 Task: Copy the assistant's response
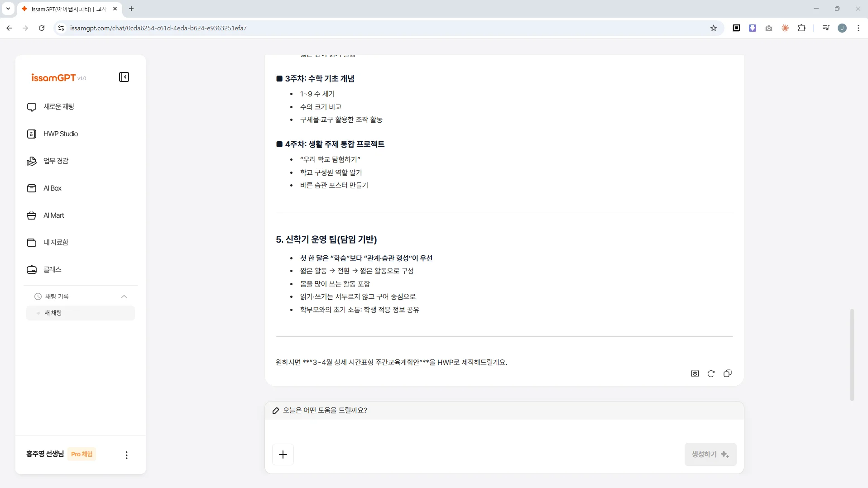[x=727, y=373]
